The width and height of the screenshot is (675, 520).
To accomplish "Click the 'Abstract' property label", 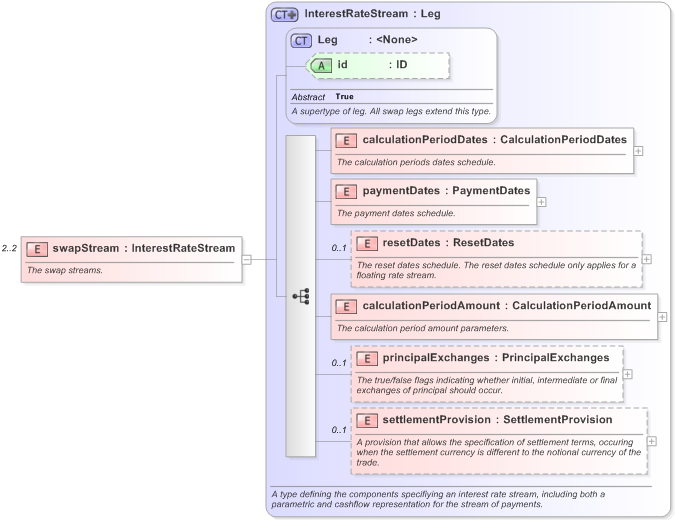I will tap(308, 97).
